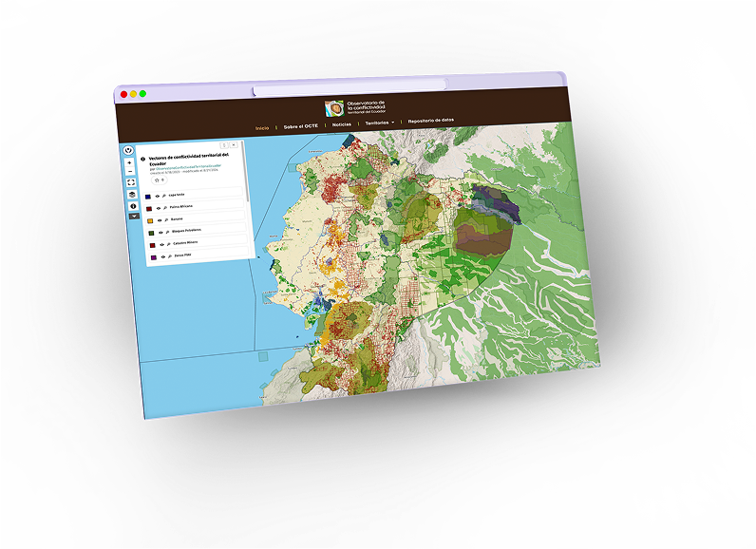This screenshot has width=756, height=549.
Task: Zoom to Banano layer using magnifier icon
Action: 165,218
